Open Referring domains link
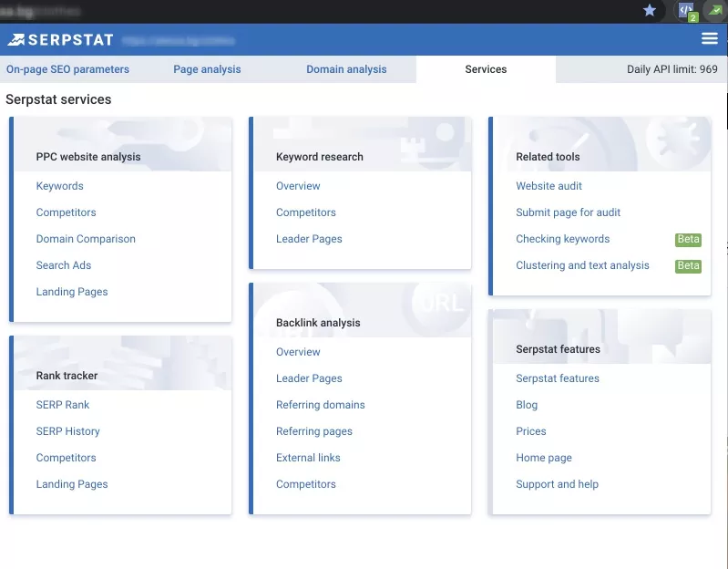 coord(321,405)
